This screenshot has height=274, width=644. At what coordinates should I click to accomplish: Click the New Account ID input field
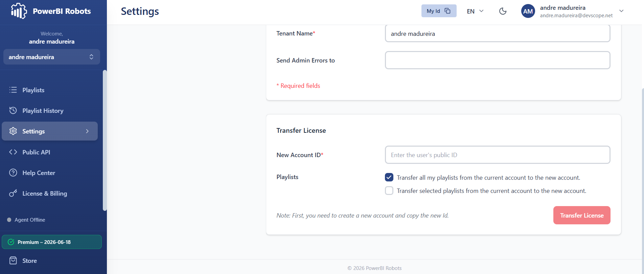[x=498, y=155]
